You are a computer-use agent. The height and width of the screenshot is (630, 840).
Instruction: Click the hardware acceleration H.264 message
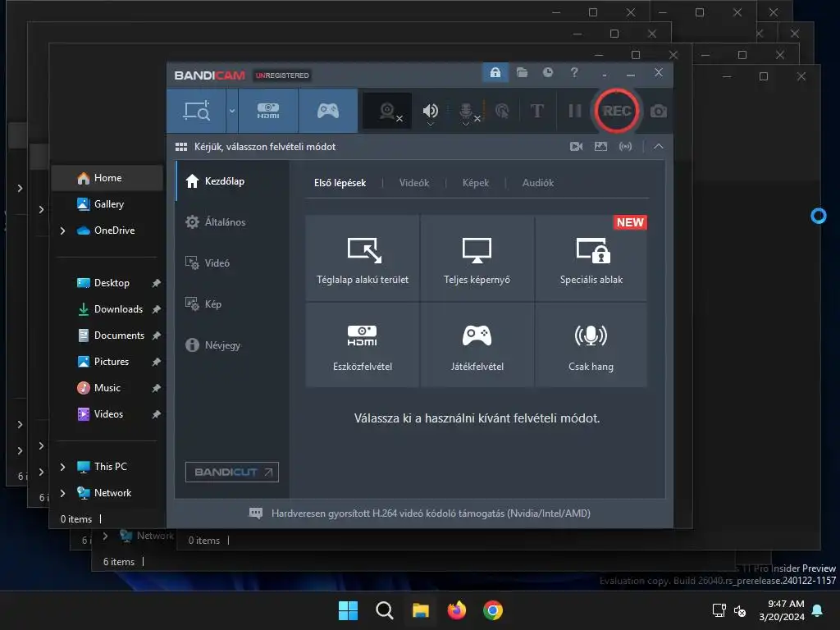(431, 514)
